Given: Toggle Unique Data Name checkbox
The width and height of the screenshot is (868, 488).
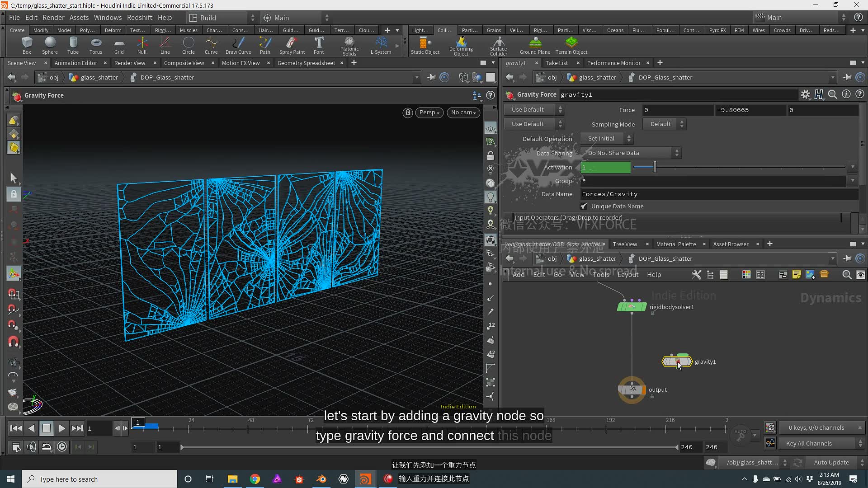Looking at the screenshot, I should tap(584, 206).
